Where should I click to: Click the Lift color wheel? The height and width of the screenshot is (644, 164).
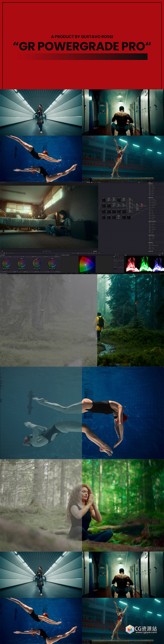click(x=6, y=263)
